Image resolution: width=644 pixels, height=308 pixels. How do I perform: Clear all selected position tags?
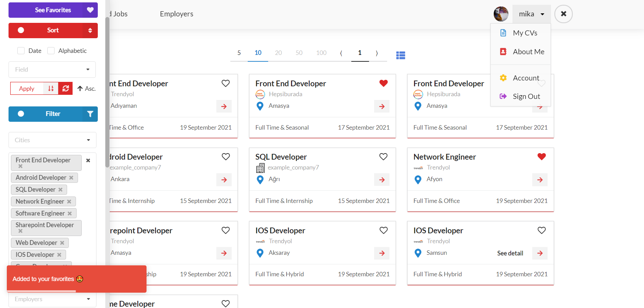pos(88,160)
